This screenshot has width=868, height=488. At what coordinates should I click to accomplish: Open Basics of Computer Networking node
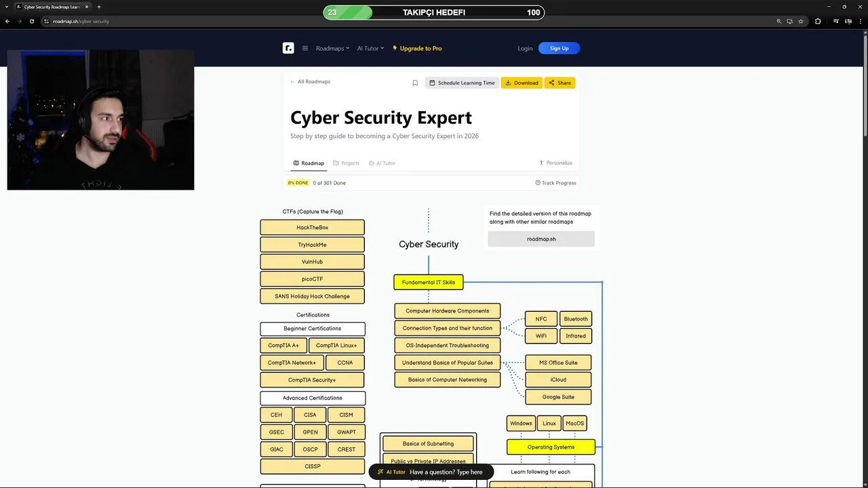pos(448,380)
